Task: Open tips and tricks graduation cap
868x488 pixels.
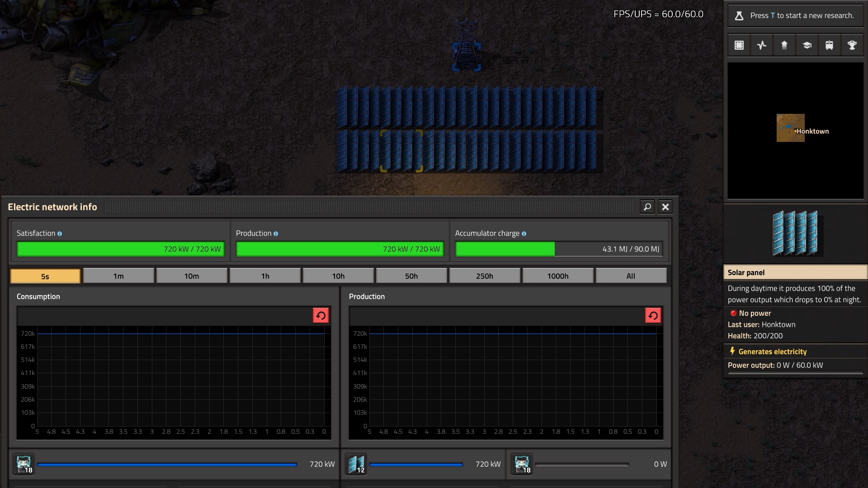Action: point(807,45)
